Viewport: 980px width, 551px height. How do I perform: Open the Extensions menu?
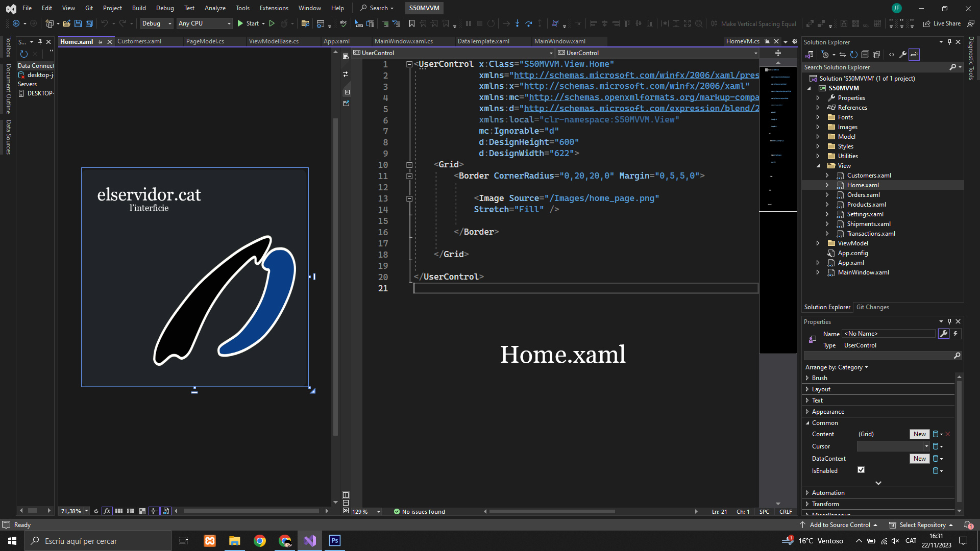pyautogui.click(x=274, y=8)
